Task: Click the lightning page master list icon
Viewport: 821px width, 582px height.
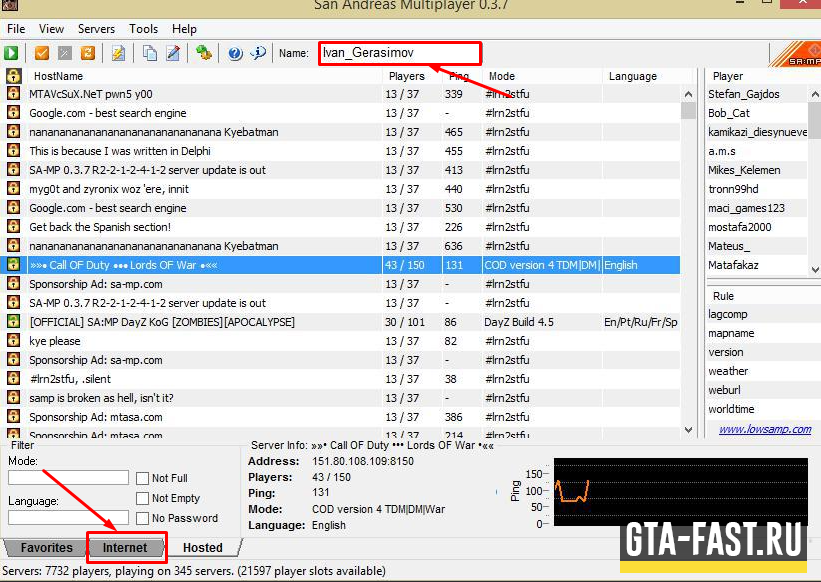Action: [118, 53]
